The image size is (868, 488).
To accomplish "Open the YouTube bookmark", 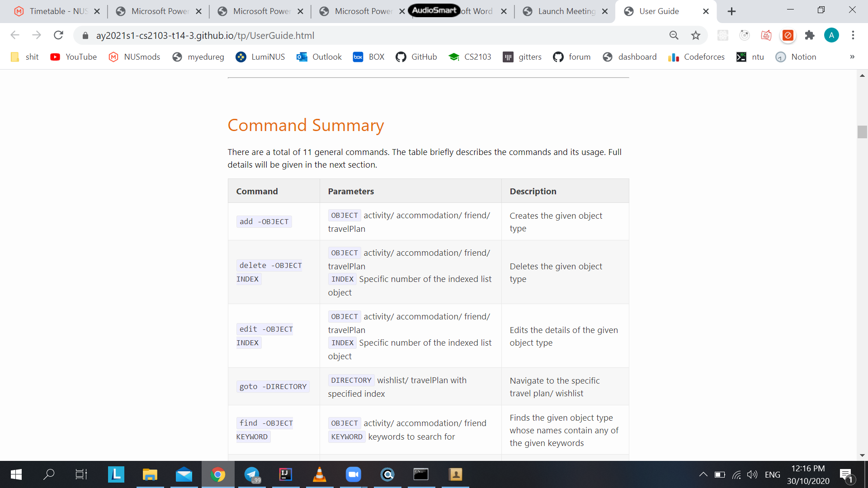I will [x=74, y=57].
